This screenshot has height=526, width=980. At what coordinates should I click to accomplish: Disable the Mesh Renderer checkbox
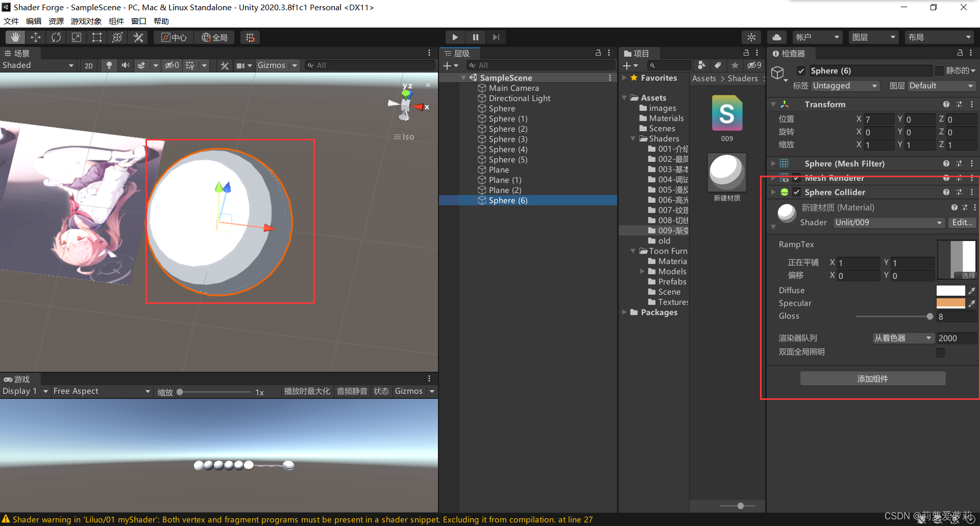(x=796, y=178)
